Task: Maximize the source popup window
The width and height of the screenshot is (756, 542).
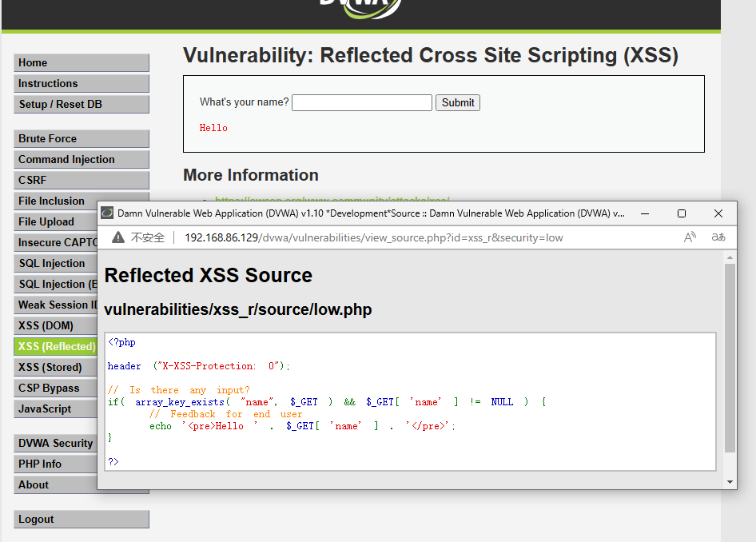Action: pyautogui.click(x=681, y=213)
